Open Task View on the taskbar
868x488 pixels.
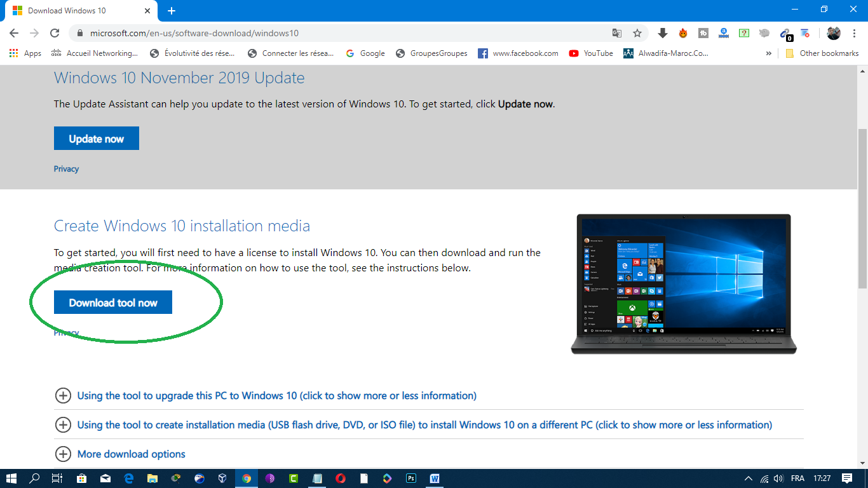point(57,478)
